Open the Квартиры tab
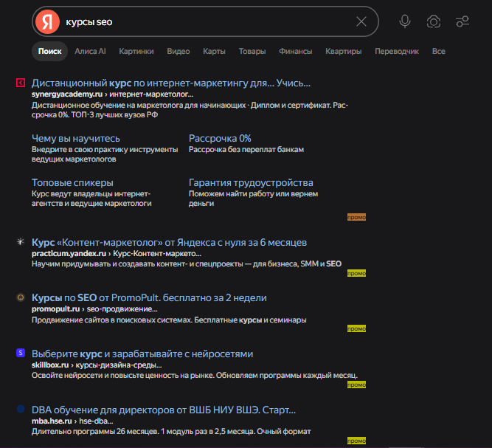Viewport: 492px width, 448px height. 343,51
